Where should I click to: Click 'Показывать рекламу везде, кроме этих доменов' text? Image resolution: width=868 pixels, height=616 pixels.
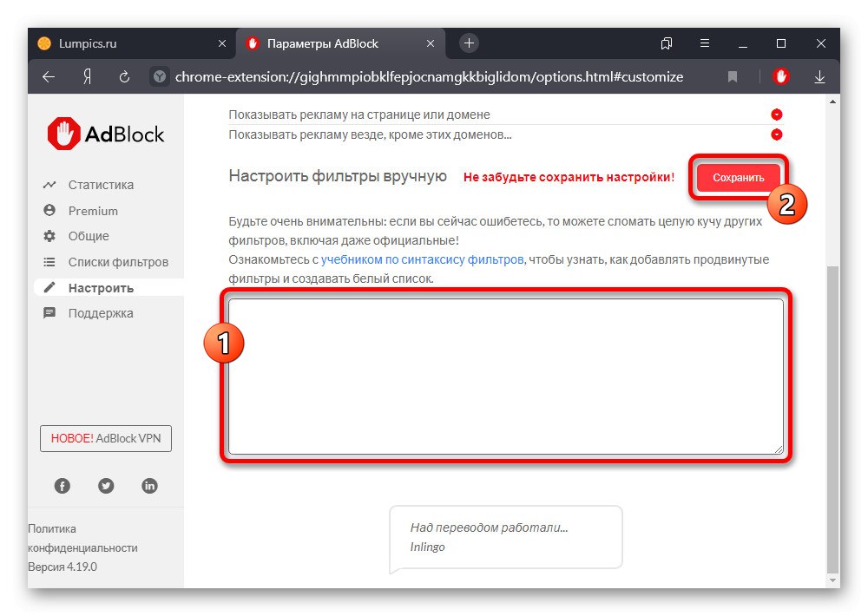pos(370,134)
